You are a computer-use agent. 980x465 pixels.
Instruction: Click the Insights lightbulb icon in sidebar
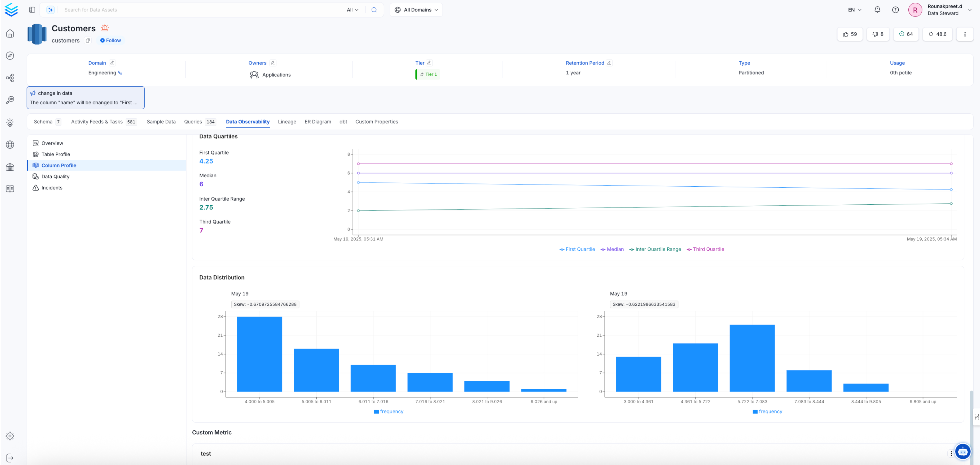pyautogui.click(x=10, y=122)
